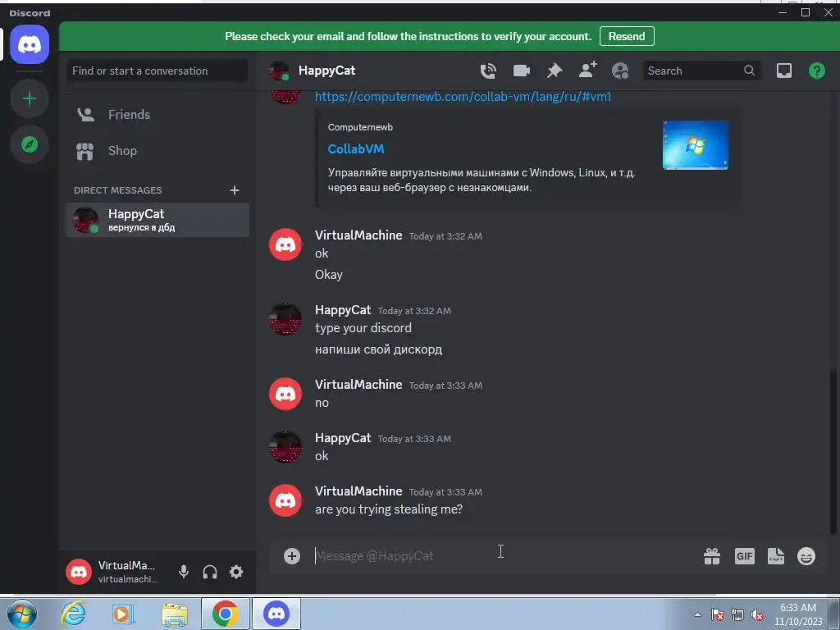Click VirtualMachine avatar on 3:32 AM message
This screenshot has height=630, width=840.
point(285,244)
